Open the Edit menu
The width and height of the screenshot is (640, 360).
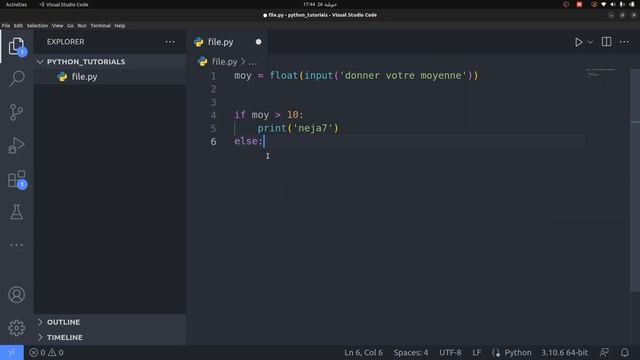tap(18, 25)
